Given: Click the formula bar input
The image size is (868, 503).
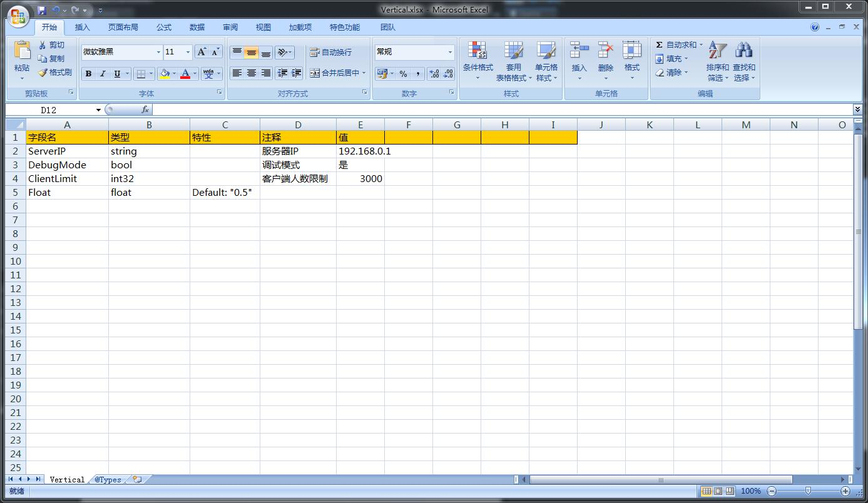Looking at the screenshot, I should pyautogui.click(x=503, y=109).
